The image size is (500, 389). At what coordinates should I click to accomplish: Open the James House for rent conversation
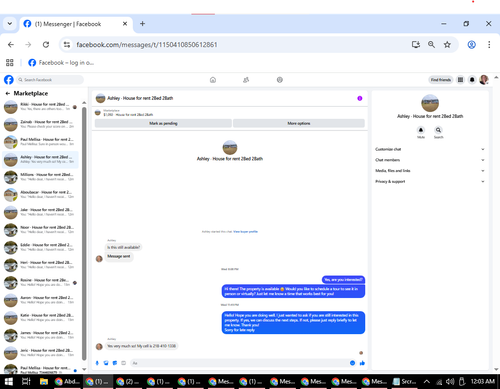pos(41,335)
